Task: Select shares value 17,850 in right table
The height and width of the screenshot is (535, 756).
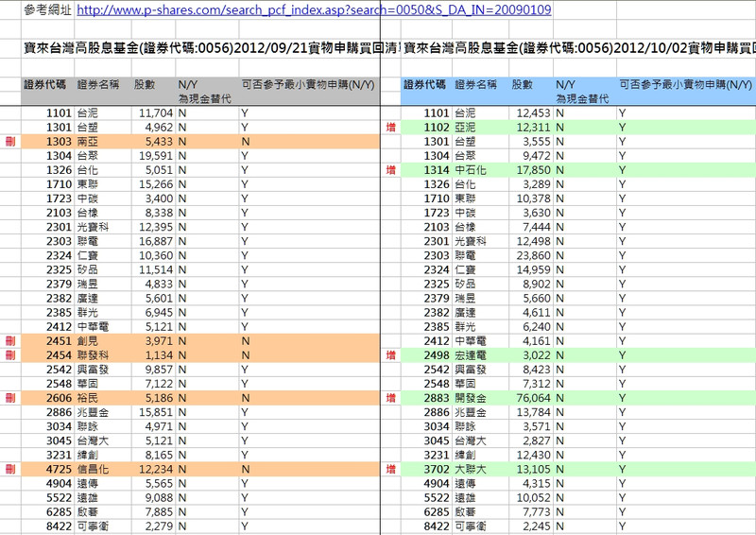Action: (x=533, y=170)
